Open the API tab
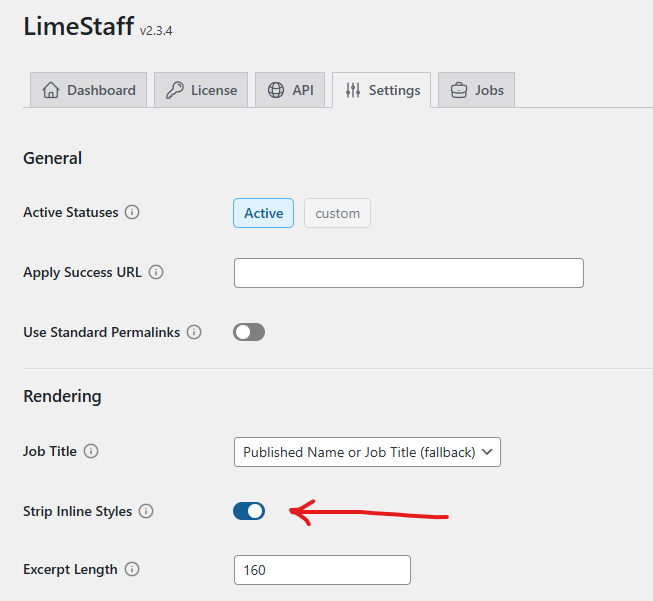The width and height of the screenshot is (653, 601). tap(290, 90)
